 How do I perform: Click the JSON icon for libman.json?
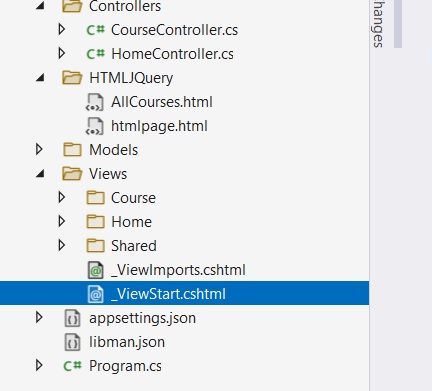(x=72, y=342)
